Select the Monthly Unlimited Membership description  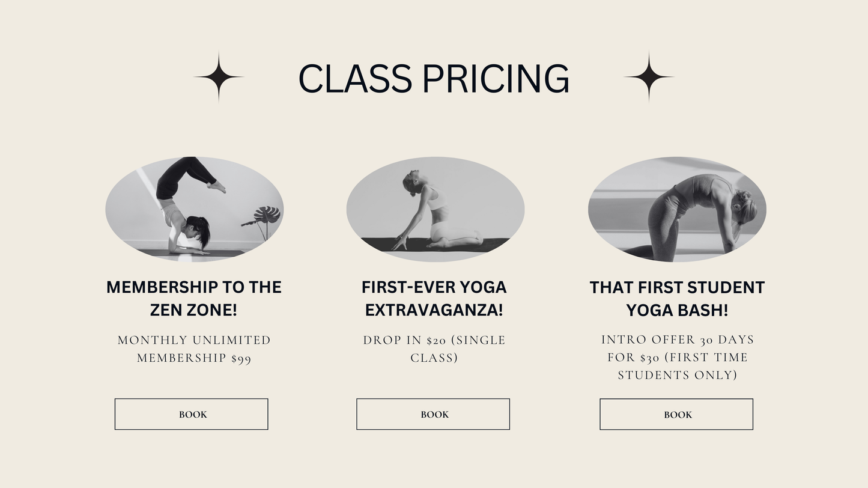pos(194,349)
